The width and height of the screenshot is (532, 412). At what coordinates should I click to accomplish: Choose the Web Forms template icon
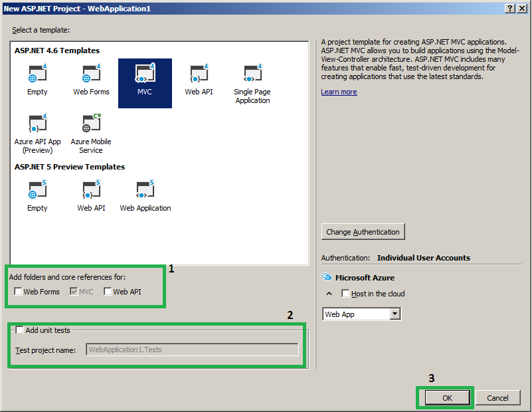pos(91,73)
